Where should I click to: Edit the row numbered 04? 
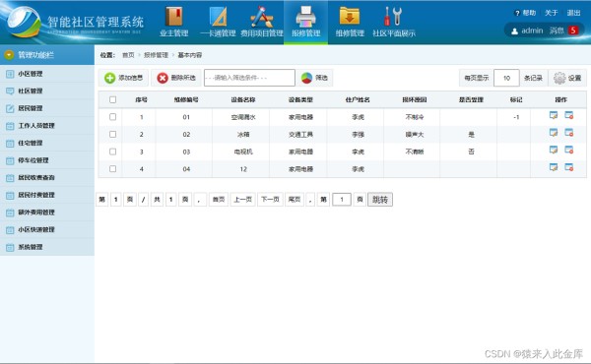point(554,167)
